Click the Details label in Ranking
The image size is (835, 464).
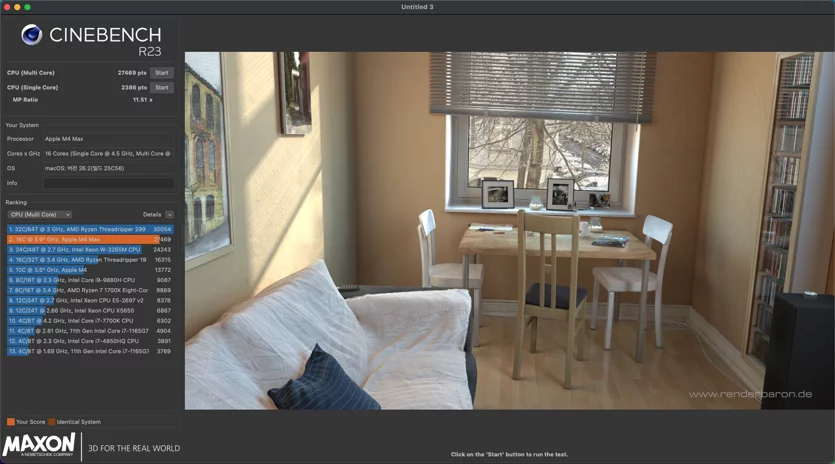click(x=152, y=215)
